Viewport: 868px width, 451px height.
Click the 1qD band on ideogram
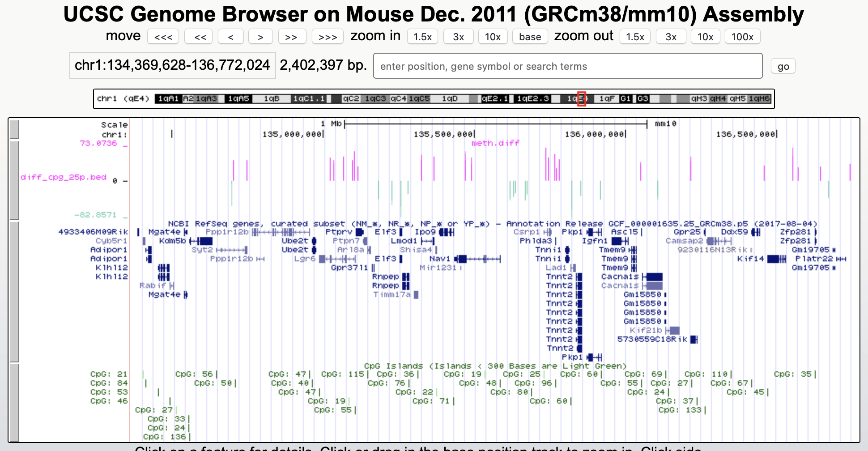[x=450, y=98]
